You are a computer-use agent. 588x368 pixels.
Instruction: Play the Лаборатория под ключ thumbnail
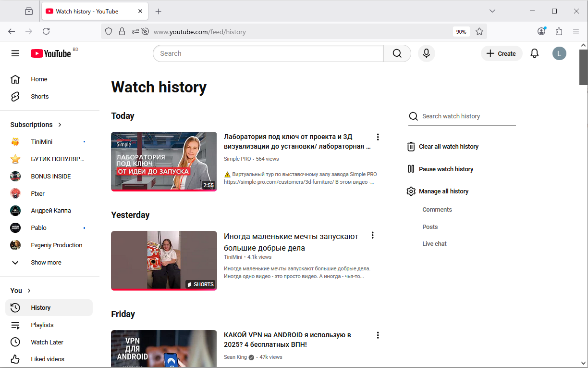(164, 162)
